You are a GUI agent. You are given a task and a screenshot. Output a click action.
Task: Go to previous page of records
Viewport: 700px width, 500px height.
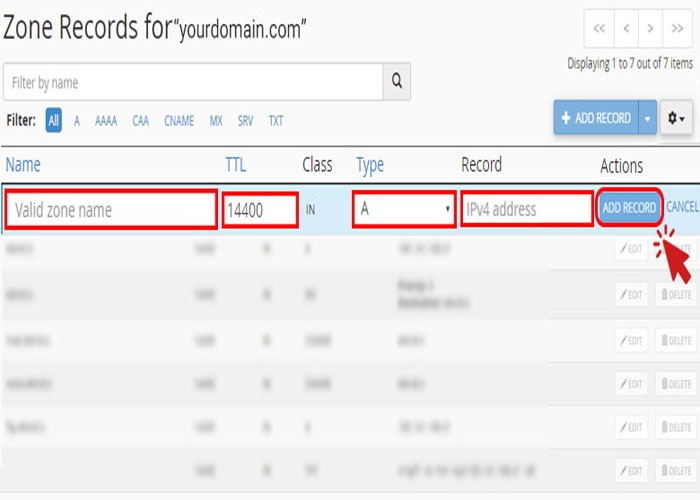(625, 29)
